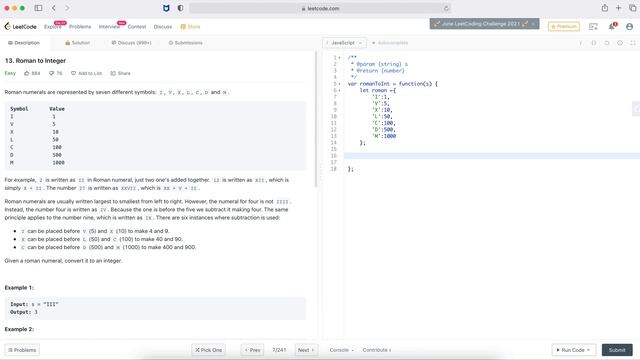
Task: Close the June LeetCoding Challenge banner
Action: point(533,24)
